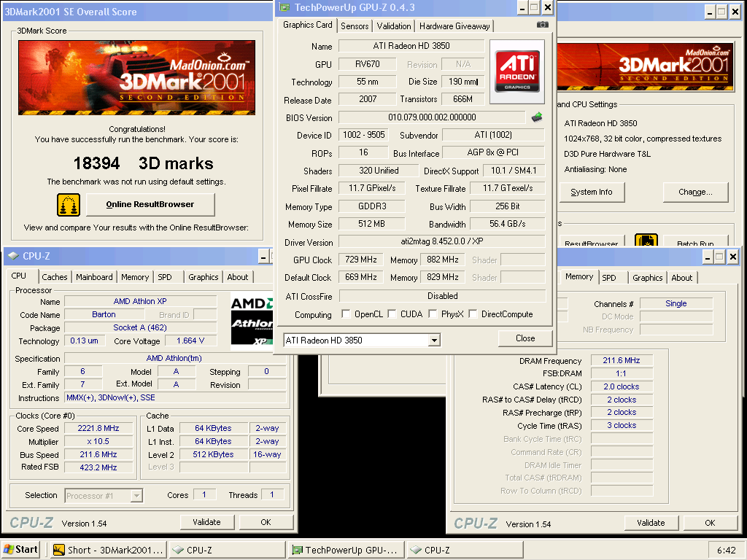Open the Graphics tab in left CPU-Z
The image size is (747, 560).
coord(204,277)
